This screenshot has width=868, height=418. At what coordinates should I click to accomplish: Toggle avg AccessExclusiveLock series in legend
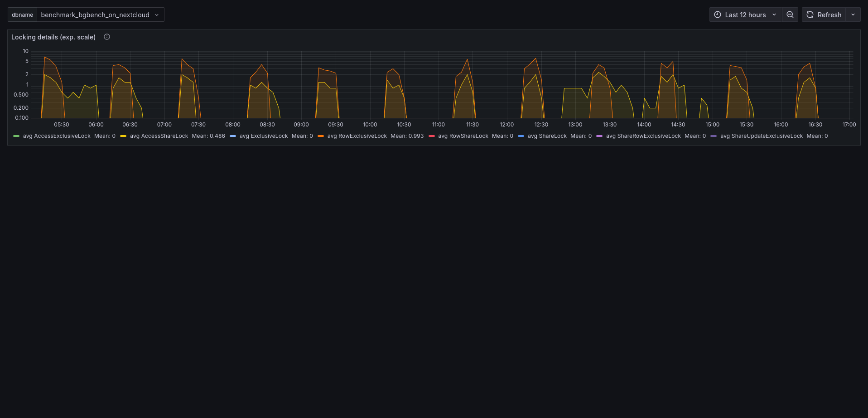pyautogui.click(x=57, y=136)
